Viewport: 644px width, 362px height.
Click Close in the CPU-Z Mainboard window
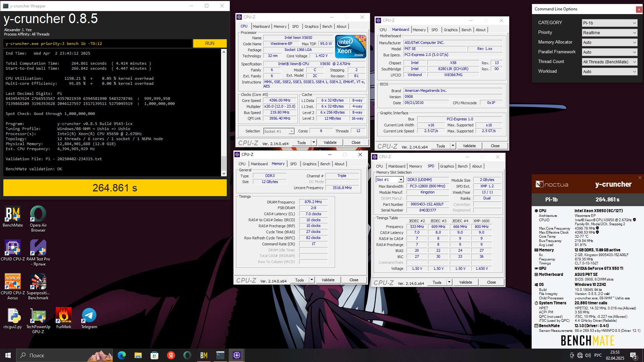(x=495, y=146)
